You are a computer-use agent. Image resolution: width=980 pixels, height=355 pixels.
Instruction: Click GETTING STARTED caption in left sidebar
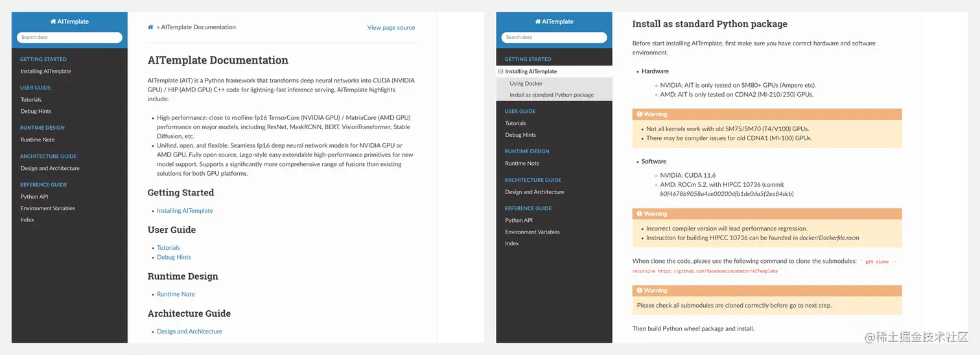pyautogui.click(x=43, y=59)
